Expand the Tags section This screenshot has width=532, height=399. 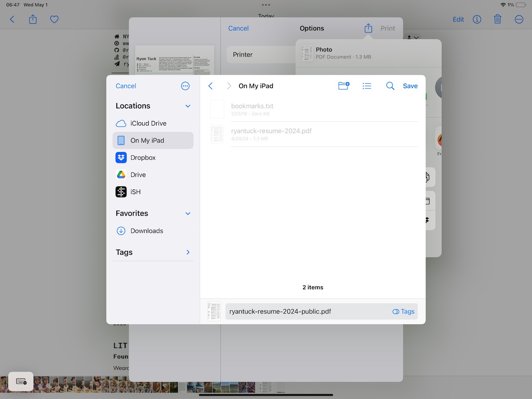tap(188, 252)
